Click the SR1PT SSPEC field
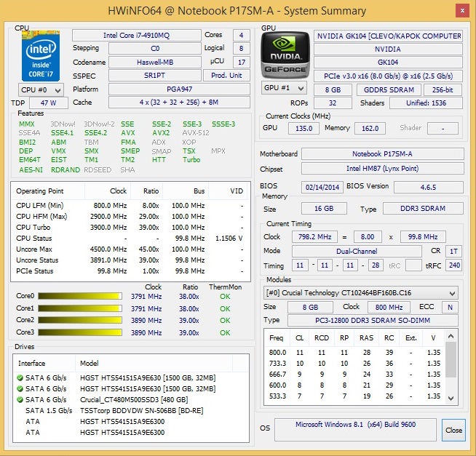This screenshot has width=476, height=456. (x=155, y=76)
